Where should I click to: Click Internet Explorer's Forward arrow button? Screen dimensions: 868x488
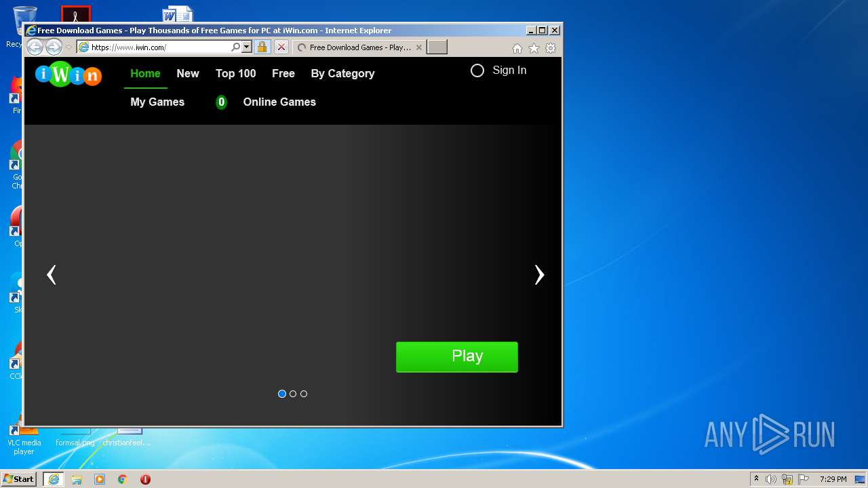[54, 47]
